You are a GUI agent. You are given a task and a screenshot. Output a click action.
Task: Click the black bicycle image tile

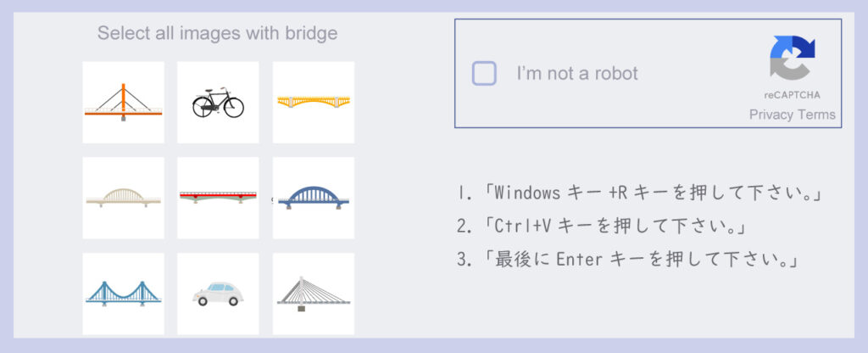point(218,102)
